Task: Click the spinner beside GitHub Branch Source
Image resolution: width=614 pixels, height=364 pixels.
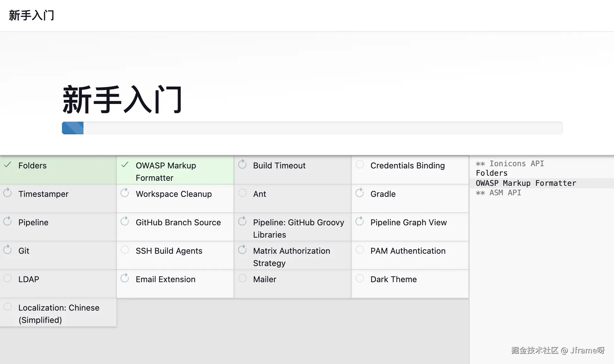Action: (125, 221)
